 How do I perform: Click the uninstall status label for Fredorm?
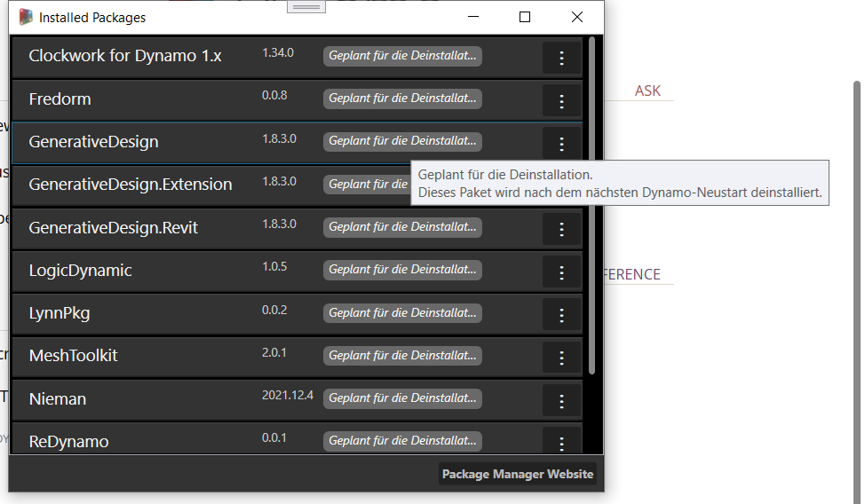pos(402,98)
